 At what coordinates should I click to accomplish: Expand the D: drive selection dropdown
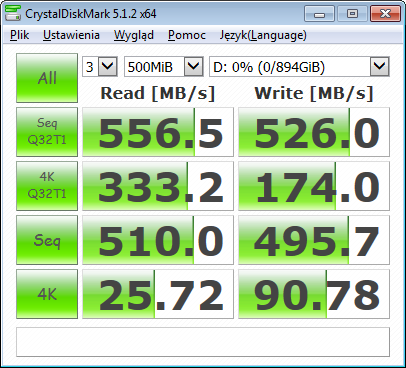[x=380, y=67]
